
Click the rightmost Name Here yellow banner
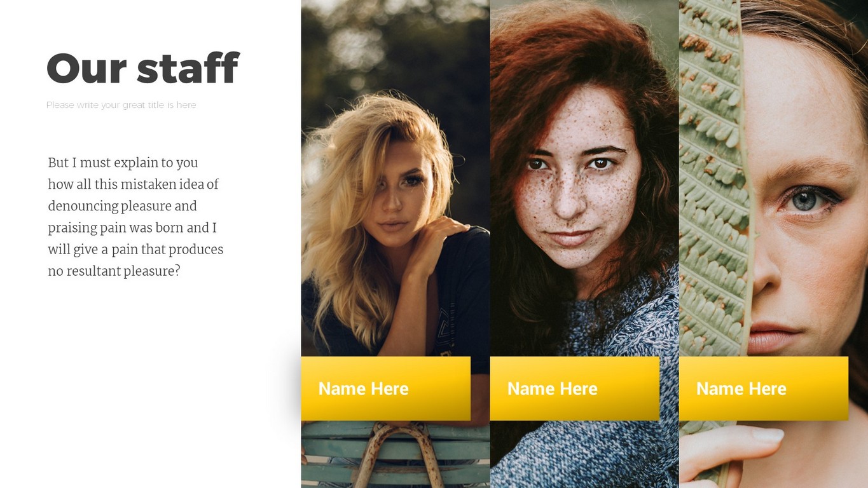[763, 388]
